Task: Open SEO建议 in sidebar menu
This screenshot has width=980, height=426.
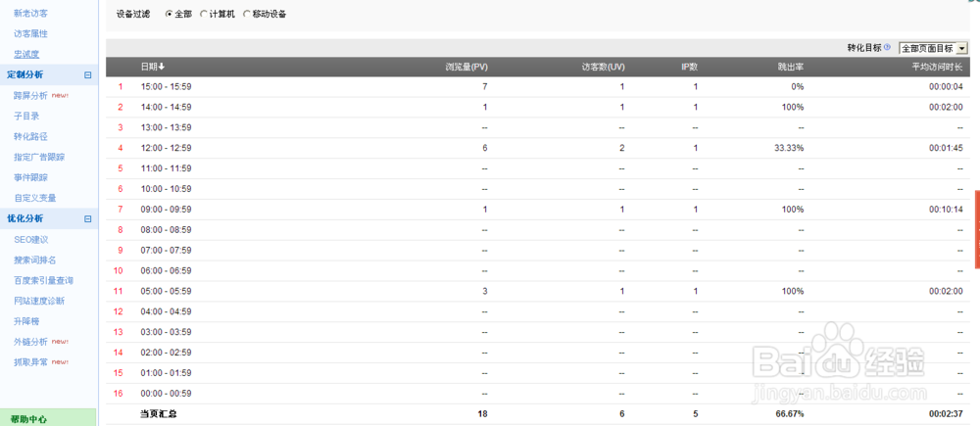Action: [31, 239]
